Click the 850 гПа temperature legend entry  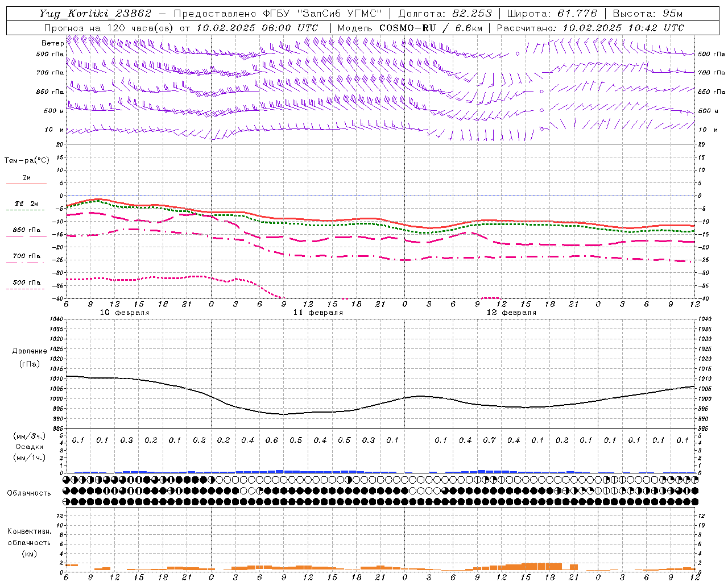point(26,230)
